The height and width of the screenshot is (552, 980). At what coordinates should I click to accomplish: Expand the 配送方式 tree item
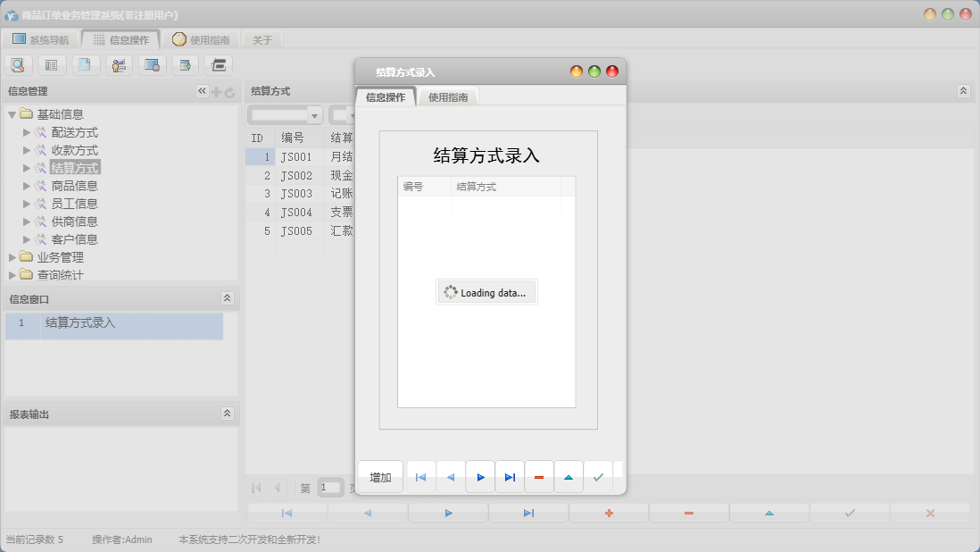point(27,131)
